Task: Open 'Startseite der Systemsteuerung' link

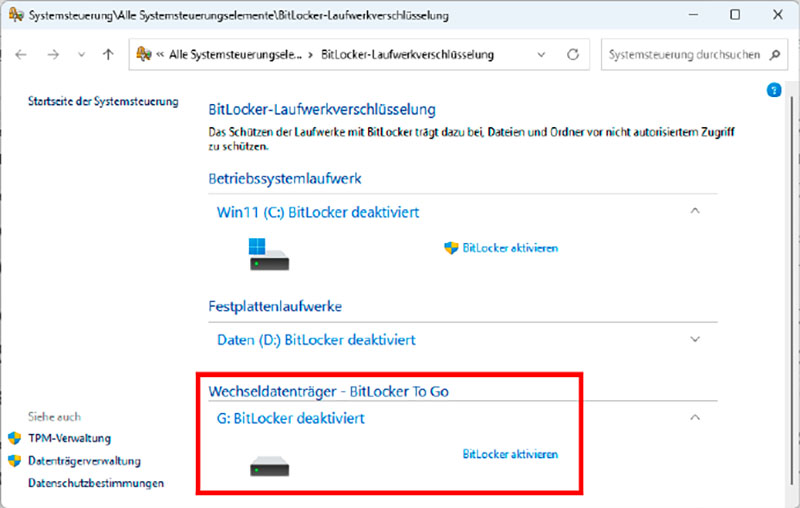Action: pos(103,101)
